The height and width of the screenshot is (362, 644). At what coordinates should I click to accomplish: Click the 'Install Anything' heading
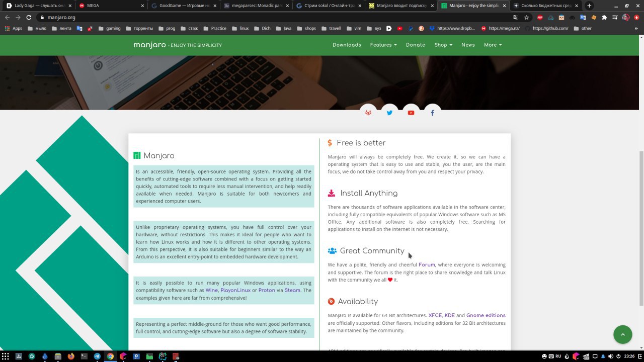369,193
